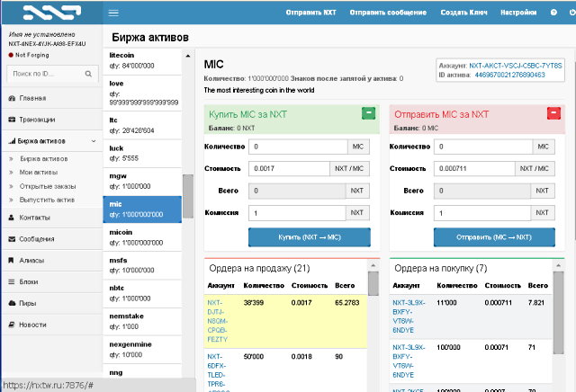Select Отправить NXT in top menu
This screenshot has height=392, width=576.
(310, 13)
